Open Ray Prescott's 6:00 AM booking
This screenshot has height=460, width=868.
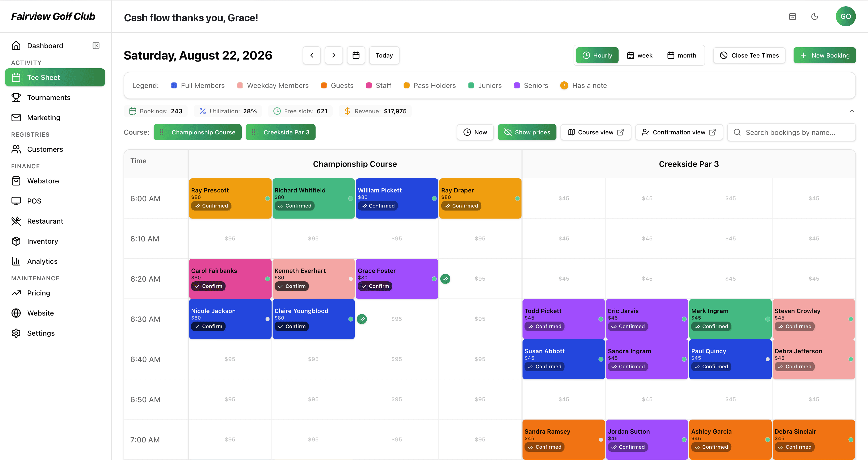tap(230, 198)
